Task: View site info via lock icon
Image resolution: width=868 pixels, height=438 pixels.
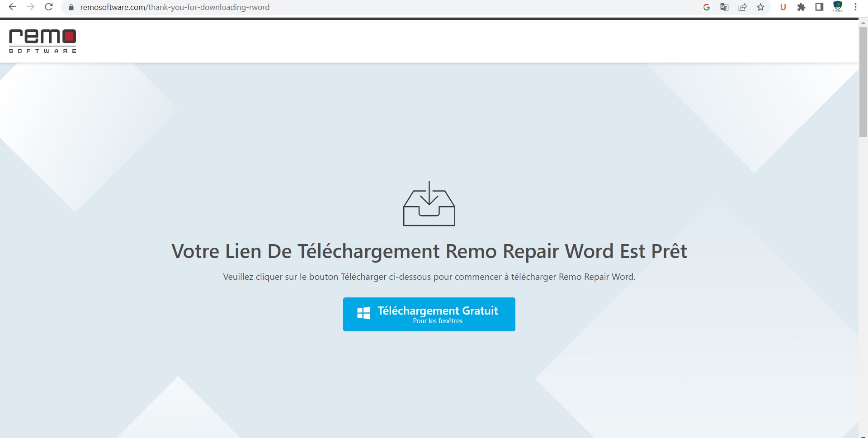Action: point(71,7)
